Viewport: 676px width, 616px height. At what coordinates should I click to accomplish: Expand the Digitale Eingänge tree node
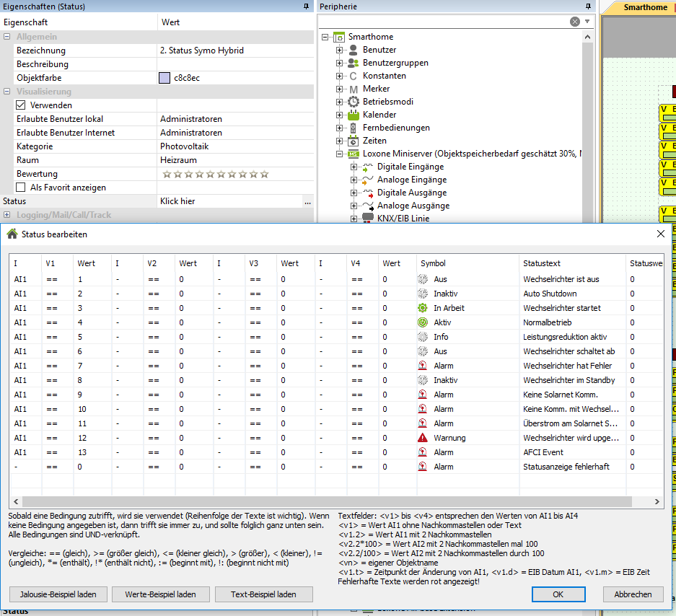pyautogui.click(x=354, y=167)
